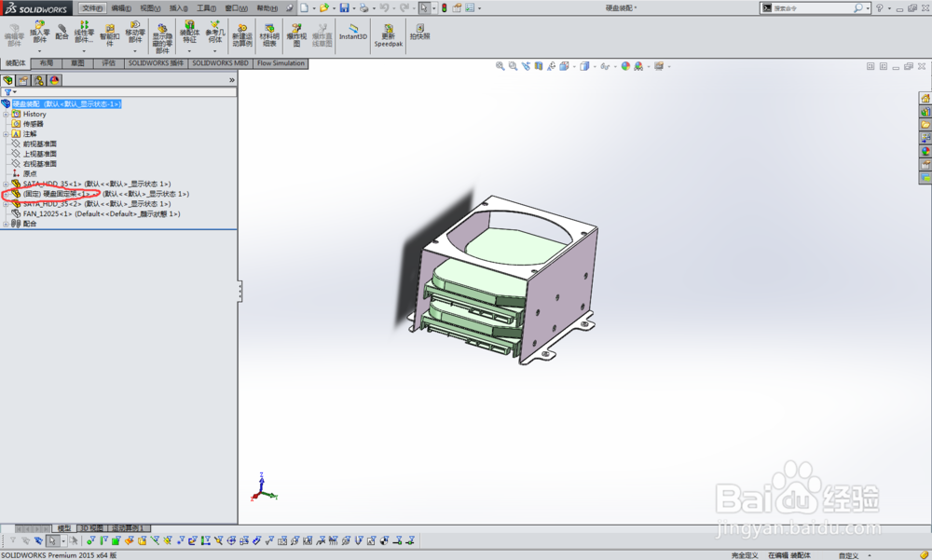932x560 pixels.
Task: Click the 配合 (Mate) tool icon
Action: pyautogui.click(x=62, y=32)
